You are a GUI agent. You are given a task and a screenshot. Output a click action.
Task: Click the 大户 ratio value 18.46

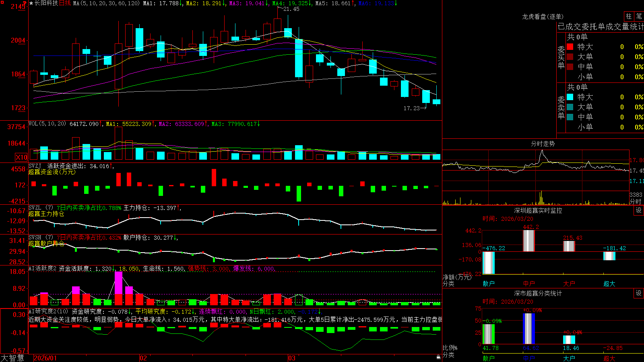click(571, 348)
